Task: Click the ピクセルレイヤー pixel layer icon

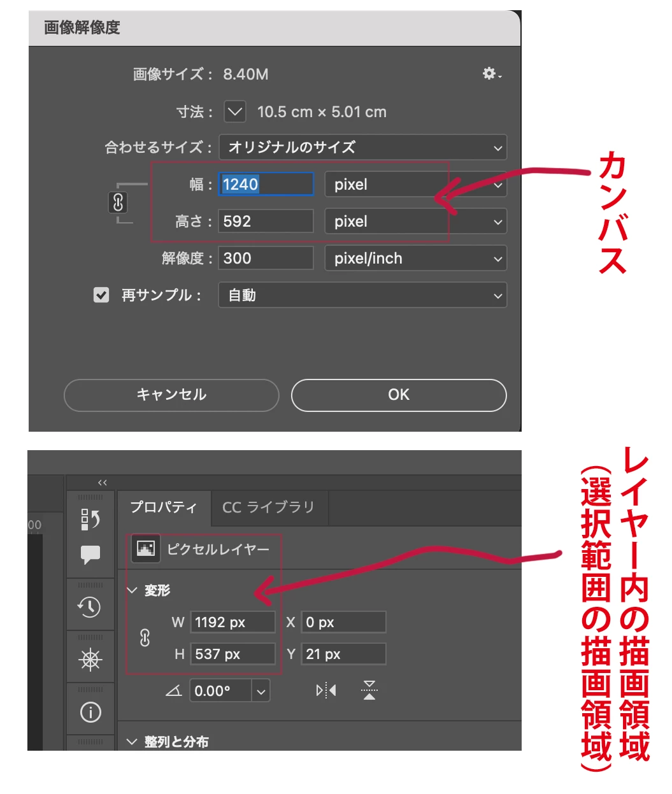Action: coord(146,548)
